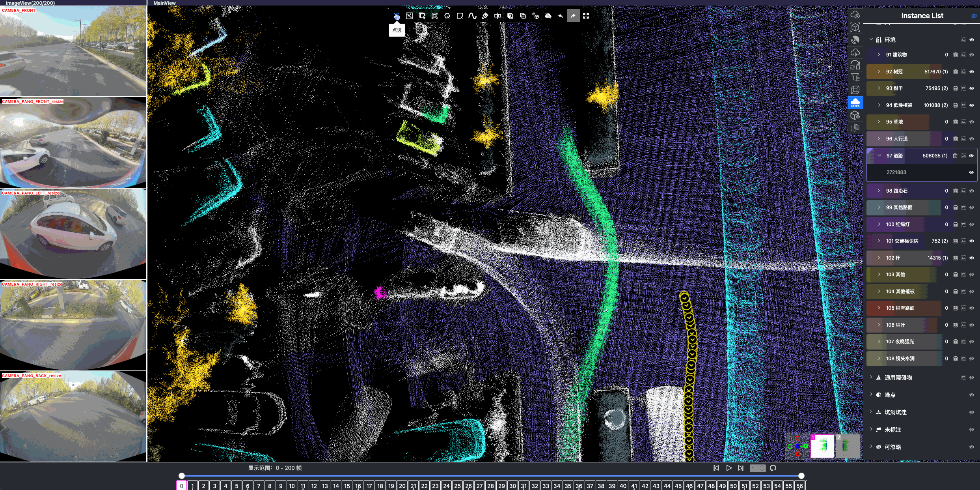Open the filter funnel sidebar icon

pyautogui.click(x=855, y=77)
